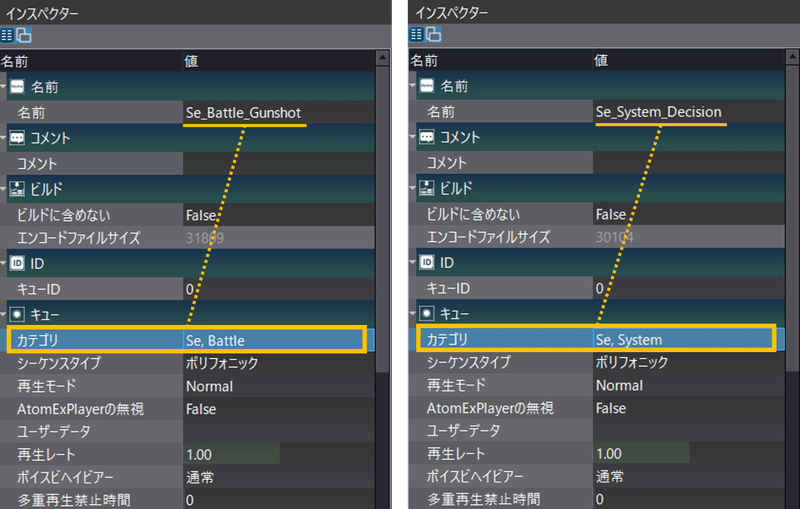The width and height of the screenshot is (800, 509).
Task: Collapse the コメント section in left inspector
Action: click(x=3, y=137)
